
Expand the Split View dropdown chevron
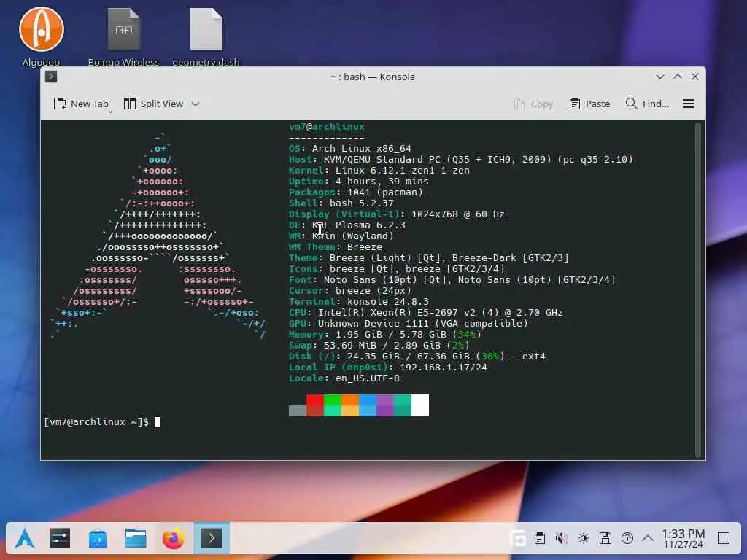[196, 104]
